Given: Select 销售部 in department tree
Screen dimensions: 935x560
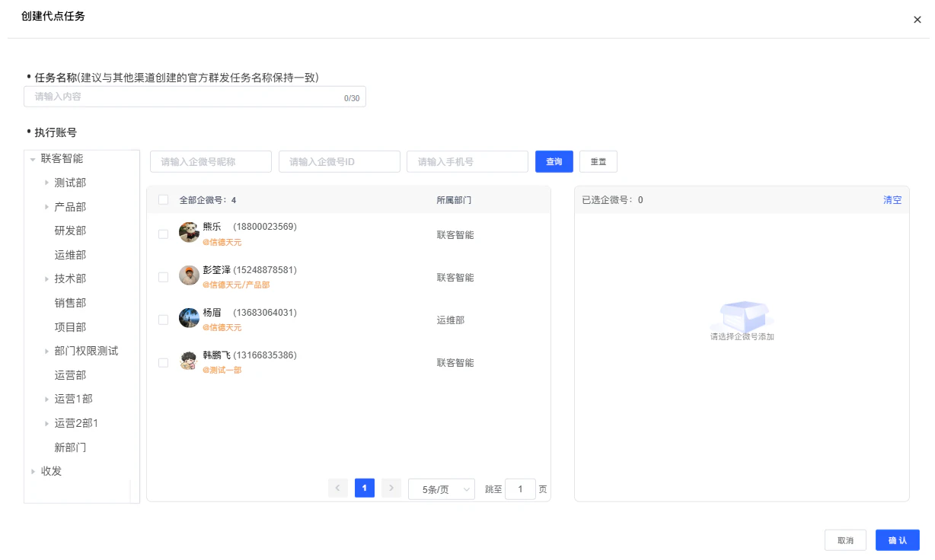Looking at the screenshot, I should point(70,303).
